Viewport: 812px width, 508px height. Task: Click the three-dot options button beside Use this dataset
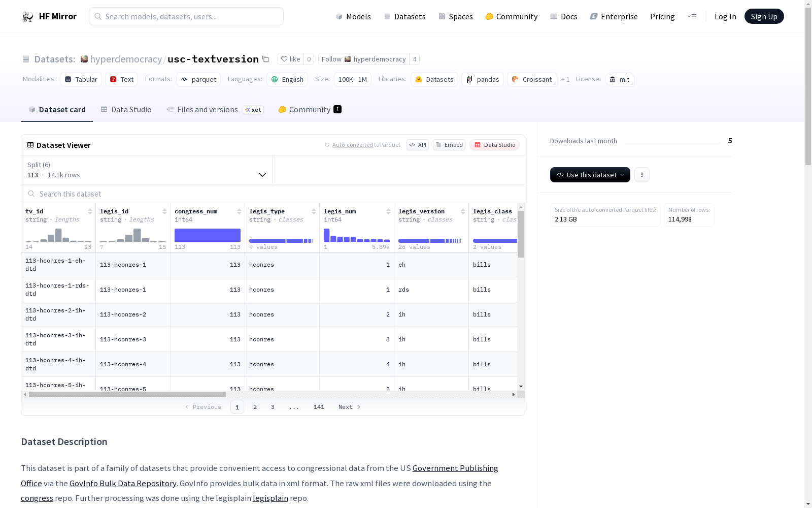(642, 175)
